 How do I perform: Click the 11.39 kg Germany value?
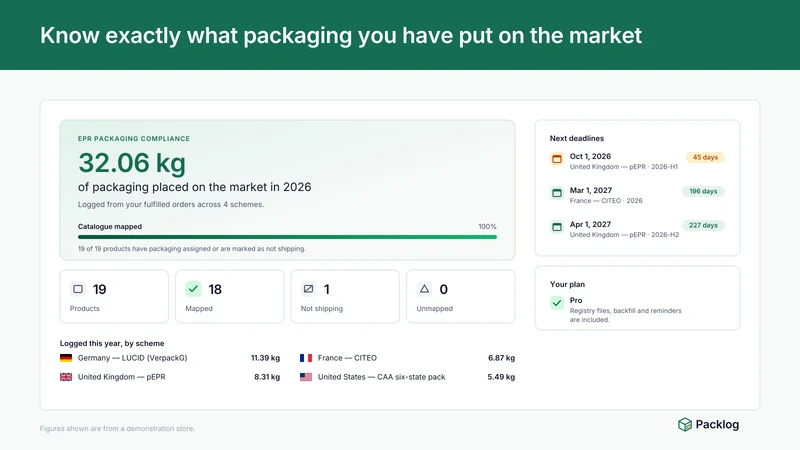[265, 358]
